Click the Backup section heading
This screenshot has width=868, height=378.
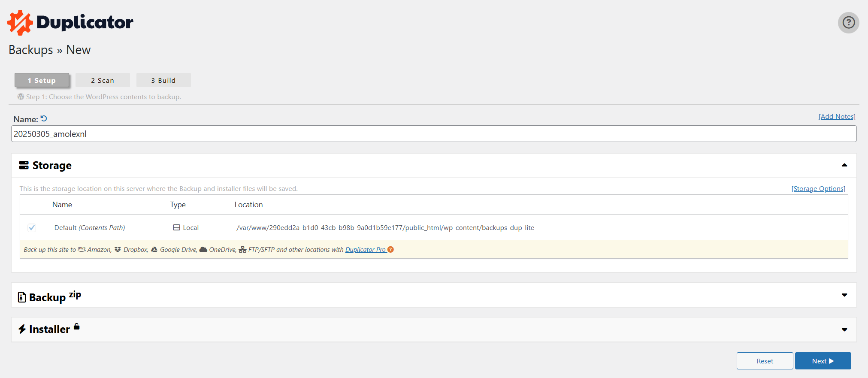[47, 297]
